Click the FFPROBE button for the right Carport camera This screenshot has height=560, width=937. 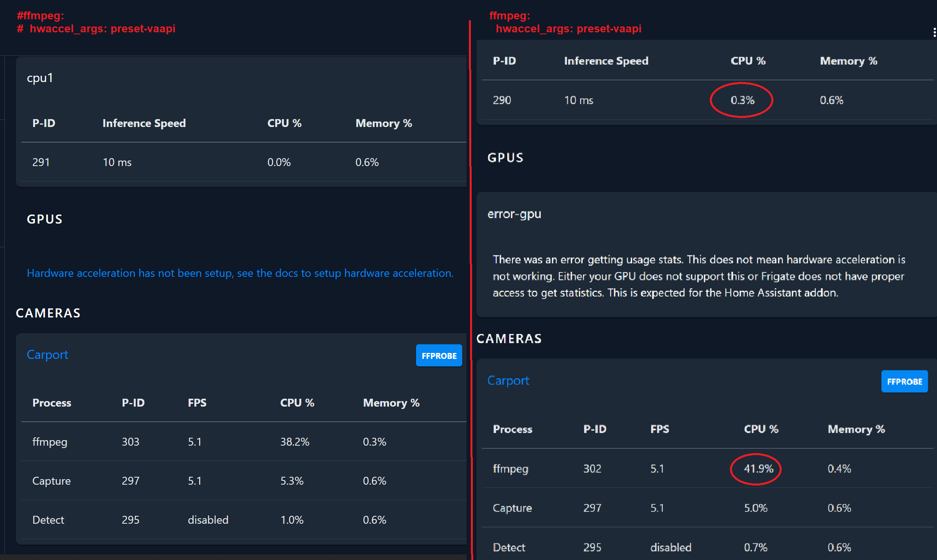pos(904,381)
